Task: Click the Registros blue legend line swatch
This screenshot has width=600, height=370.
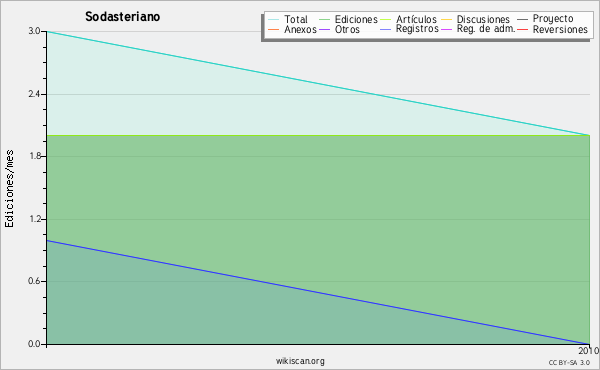Action: coord(386,29)
